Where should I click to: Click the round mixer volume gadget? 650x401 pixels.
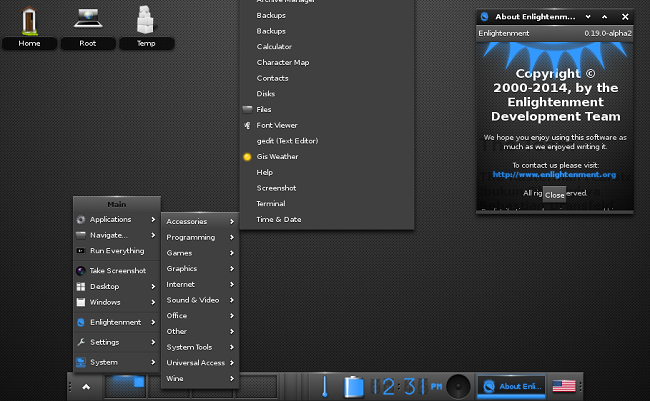coord(458,386)
